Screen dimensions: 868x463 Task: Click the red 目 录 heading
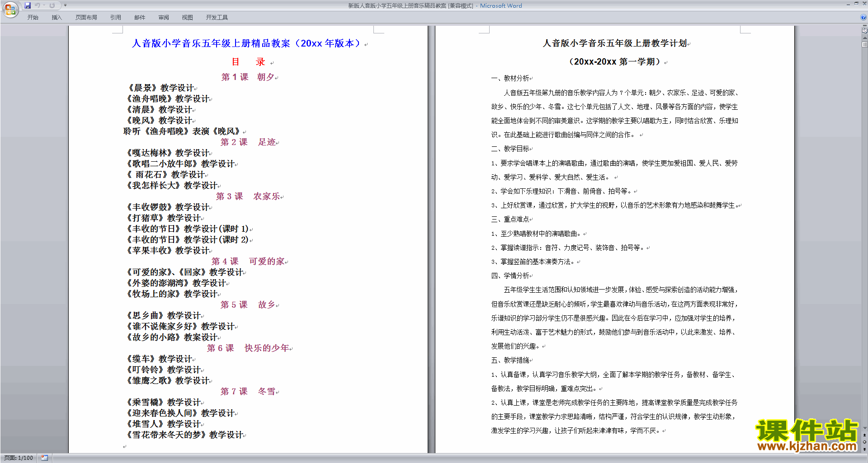point(248,62)
